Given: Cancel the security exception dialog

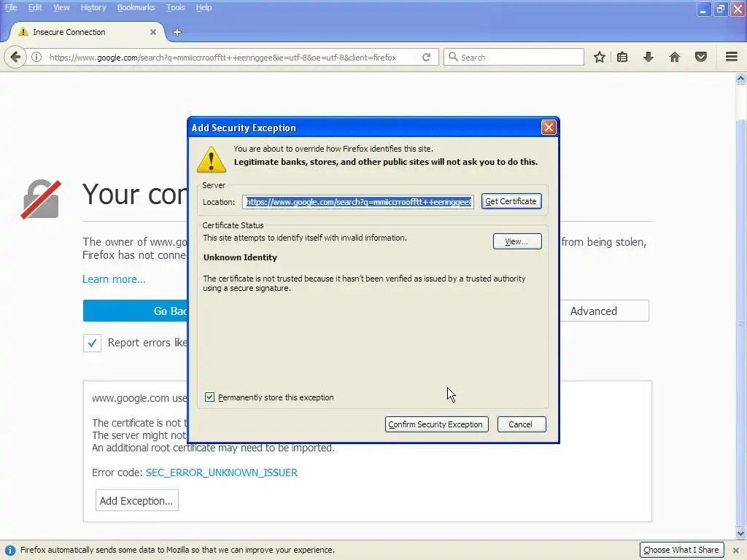Looking at the screenshot, I should 521,424.
